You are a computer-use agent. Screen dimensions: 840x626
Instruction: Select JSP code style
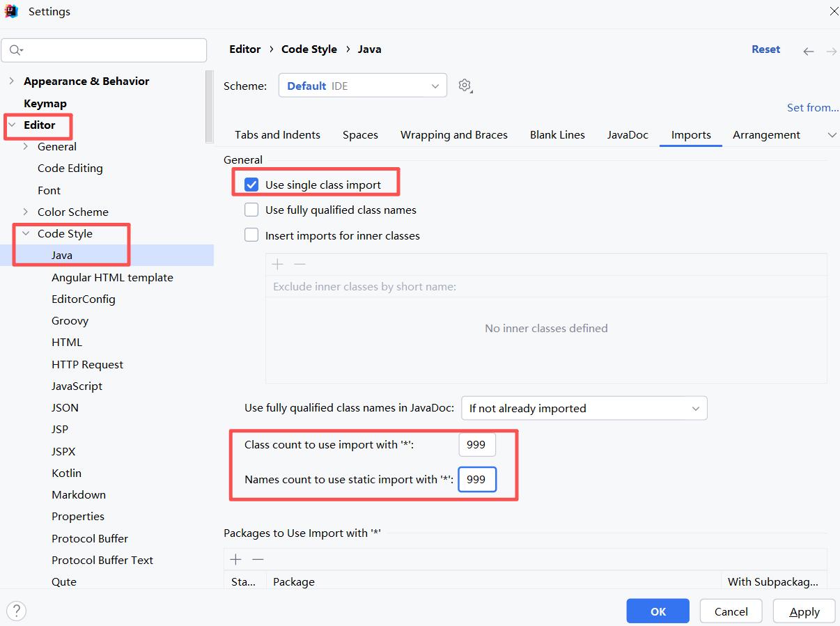(60, 429)
